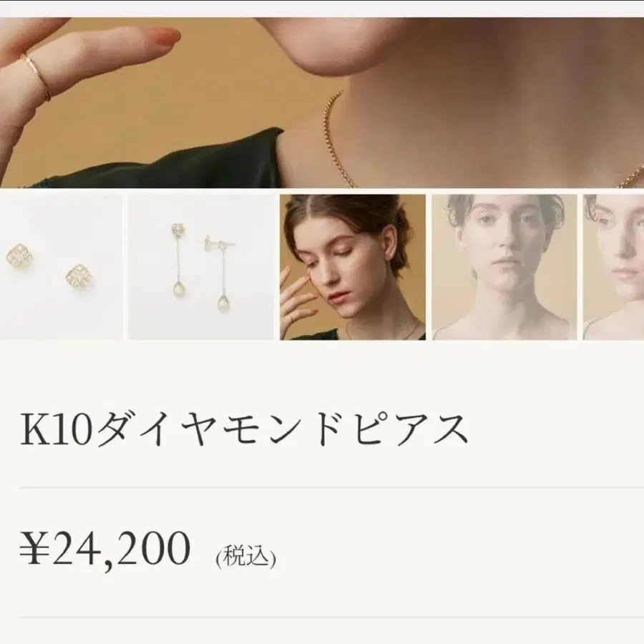Click the (税込) tax-included label

click(x=246, y=556)
